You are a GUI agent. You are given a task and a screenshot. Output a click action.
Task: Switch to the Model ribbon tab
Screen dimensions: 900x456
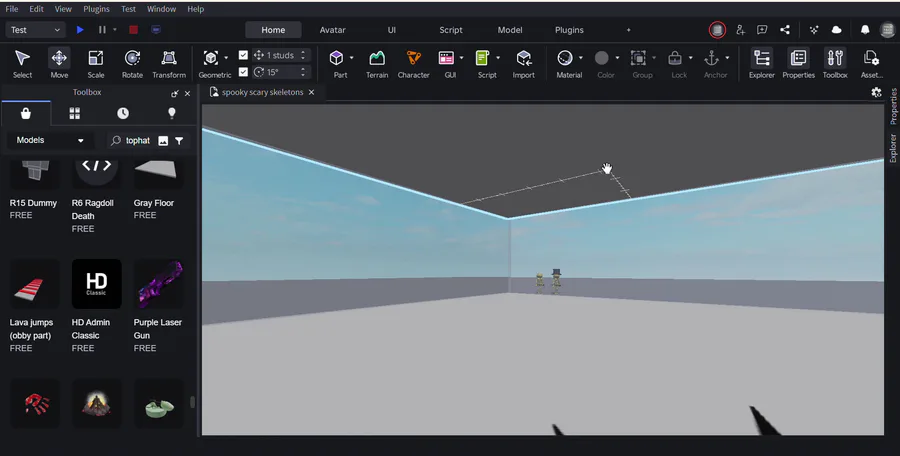coord(510,30)
